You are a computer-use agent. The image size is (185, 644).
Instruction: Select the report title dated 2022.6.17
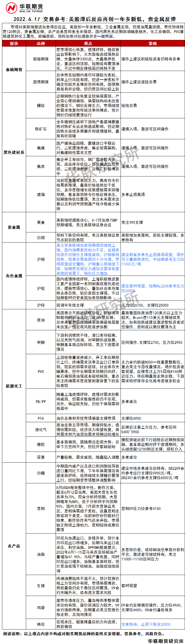(94, 19)
